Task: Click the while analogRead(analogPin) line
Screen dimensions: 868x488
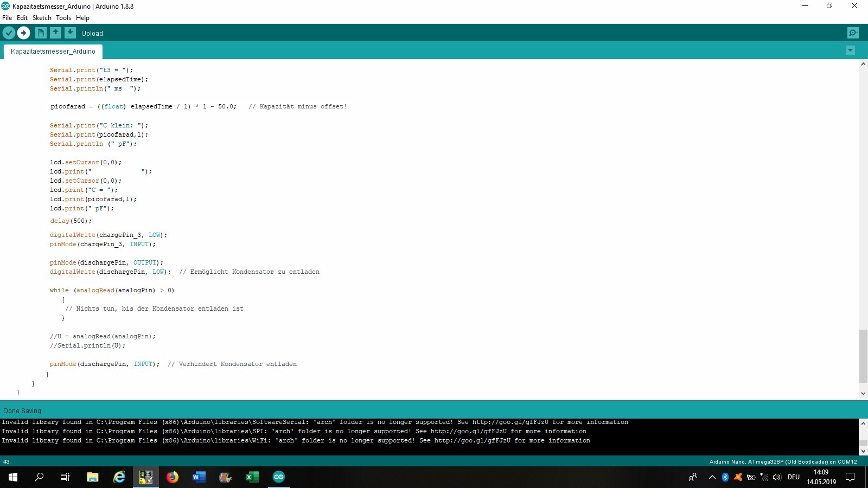Action: click(x=112, y=291)
